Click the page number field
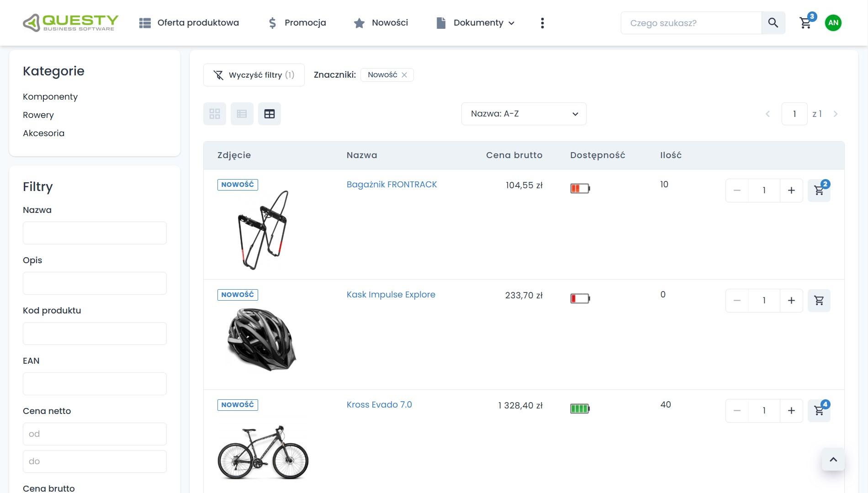The width and height of the screenshot is (868, 493). point(794,114)
